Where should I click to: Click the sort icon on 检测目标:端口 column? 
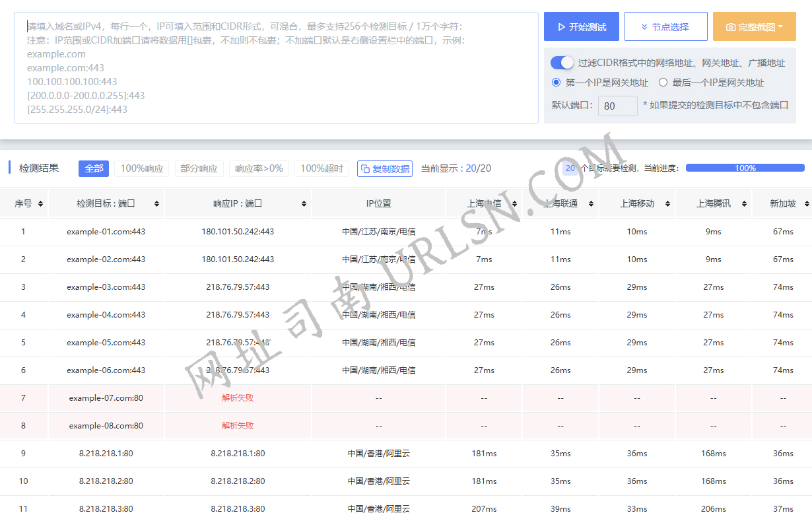click(x=156, y=203)
